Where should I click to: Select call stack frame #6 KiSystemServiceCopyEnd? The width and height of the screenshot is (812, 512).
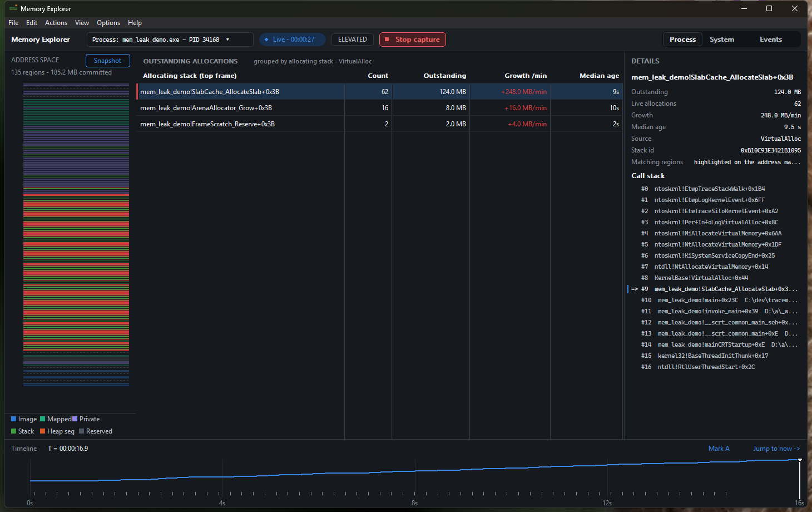point(715,255)
